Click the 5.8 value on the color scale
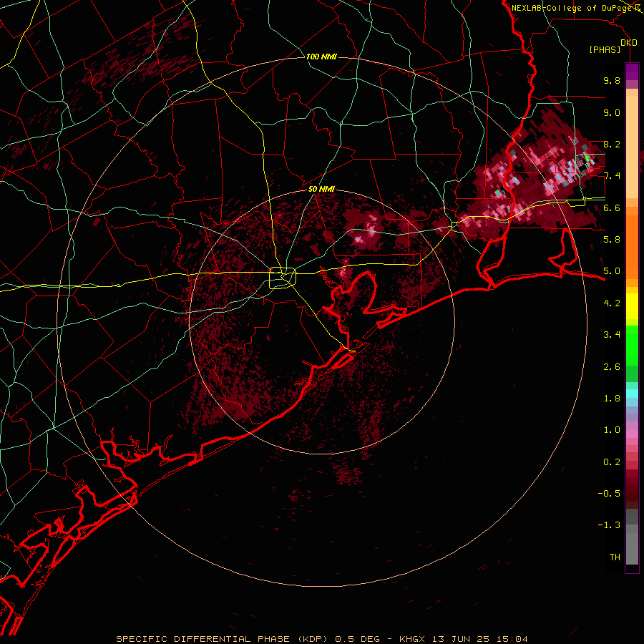Image resolution: width=644 pixels, height=644 pixels. 612,240
